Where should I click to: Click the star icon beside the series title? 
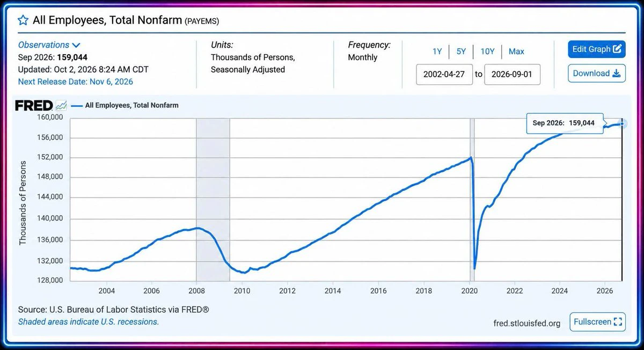23,20
